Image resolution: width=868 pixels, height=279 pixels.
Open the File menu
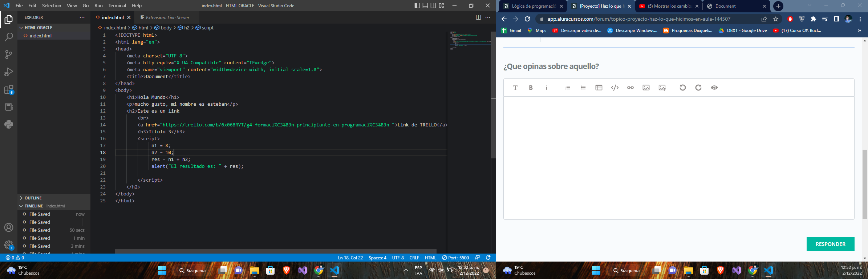tap(19, 5)
